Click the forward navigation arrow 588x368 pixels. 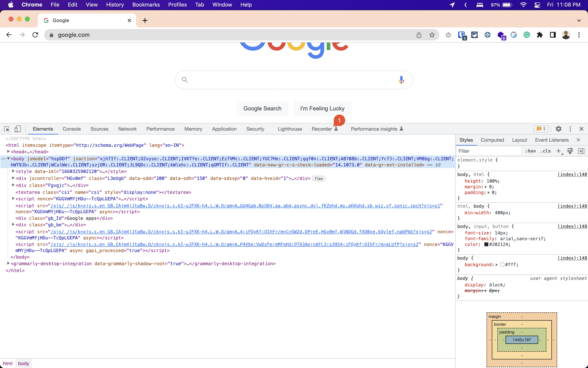22,35
